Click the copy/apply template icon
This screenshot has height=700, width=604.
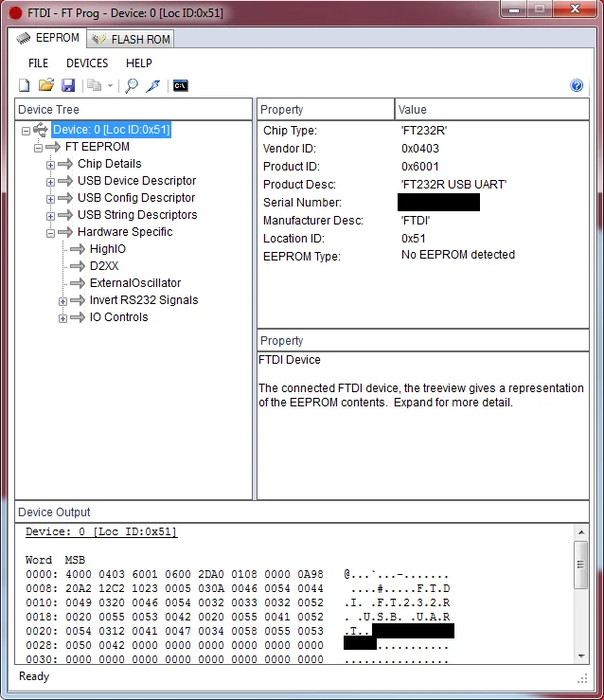coord(94,85)
